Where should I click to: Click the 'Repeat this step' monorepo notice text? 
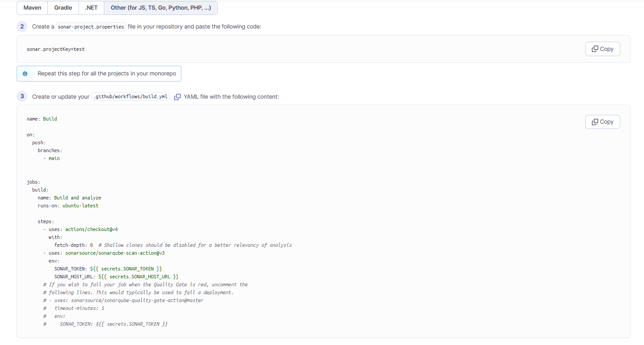point(107,74)
